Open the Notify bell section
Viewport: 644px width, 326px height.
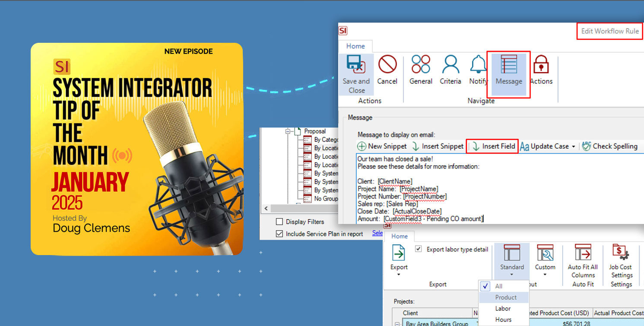[478, 70]
